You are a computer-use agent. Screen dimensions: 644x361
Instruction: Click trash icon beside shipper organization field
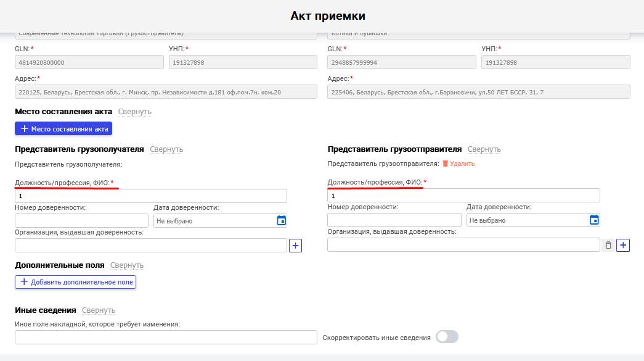(608, 246)
